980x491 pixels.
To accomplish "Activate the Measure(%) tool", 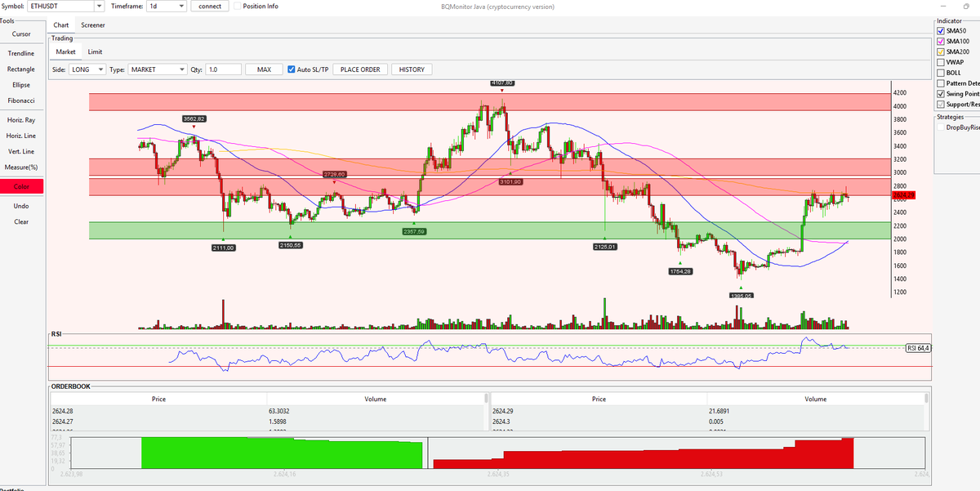I will (x=21, y=167).
